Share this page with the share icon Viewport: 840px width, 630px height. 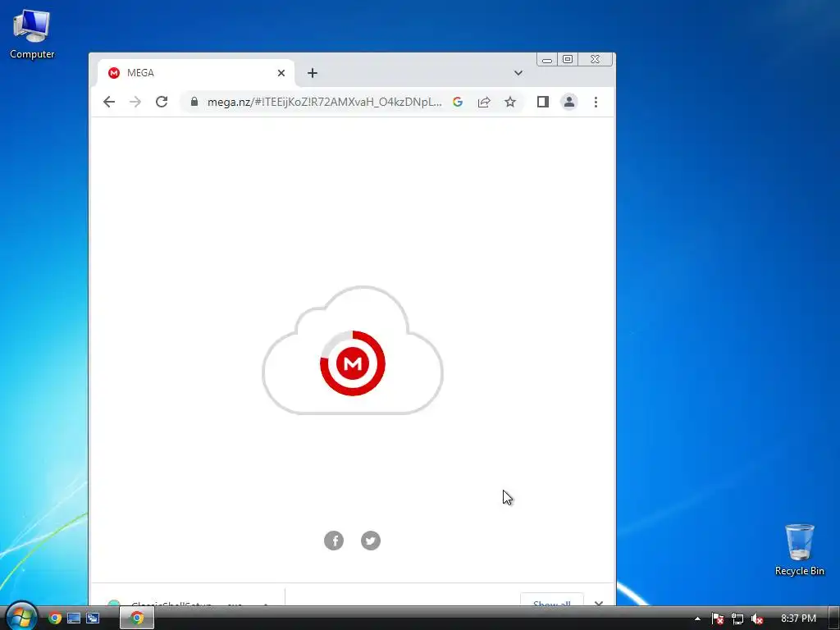pos(484,102)
